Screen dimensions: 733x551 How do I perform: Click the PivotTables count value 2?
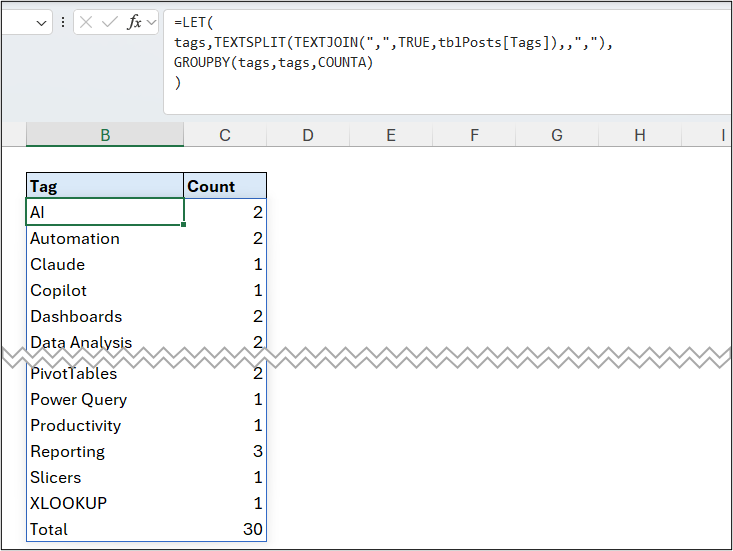click(x=258, y=374)
